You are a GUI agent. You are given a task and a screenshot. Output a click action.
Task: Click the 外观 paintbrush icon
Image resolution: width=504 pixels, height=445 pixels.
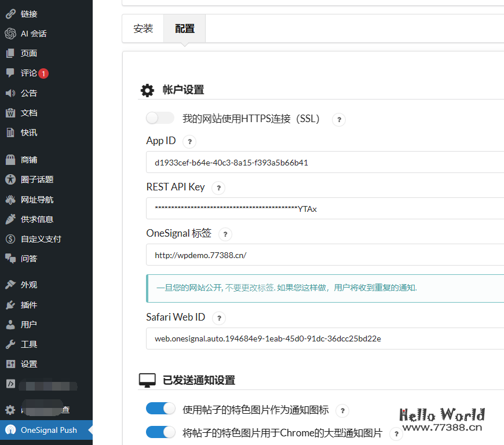10,285
